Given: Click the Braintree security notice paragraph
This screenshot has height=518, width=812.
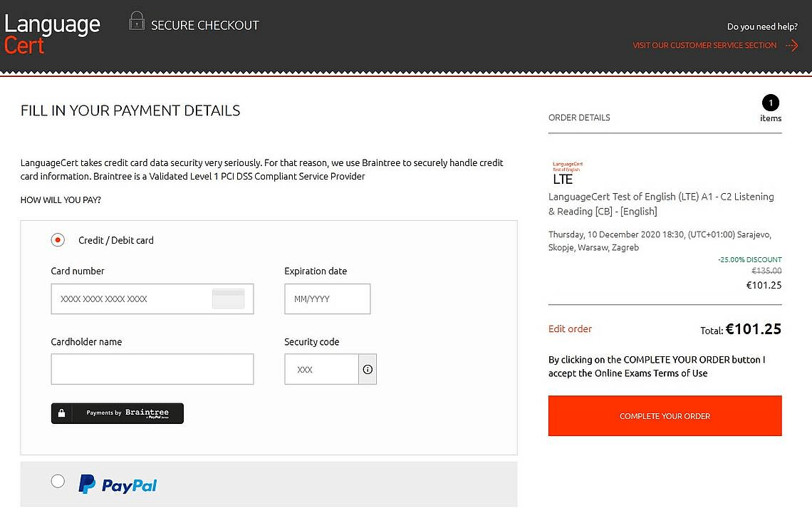Looking at the screenshot, I should tap(262, 170).
